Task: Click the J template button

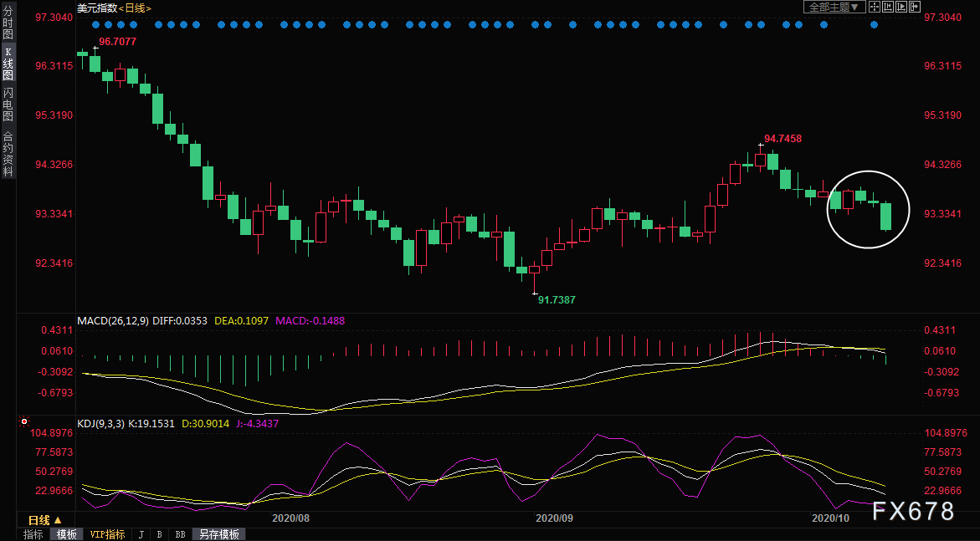Action: pos(141,534)
